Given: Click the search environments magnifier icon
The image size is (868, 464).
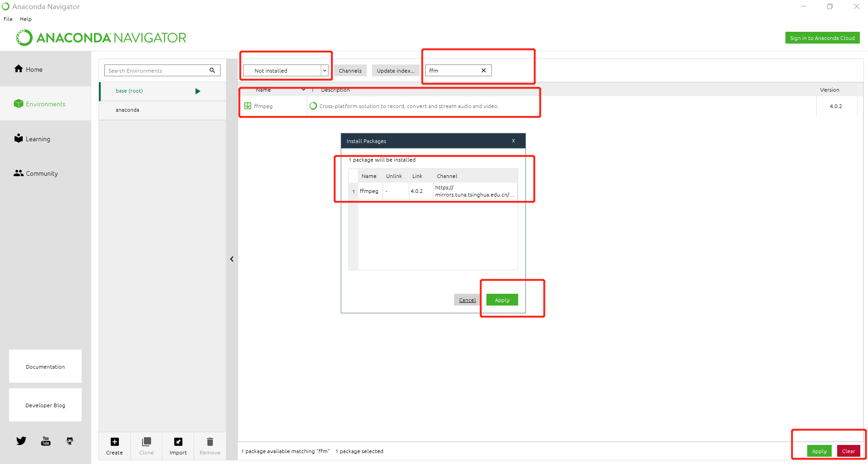Looking at the screenshot, I should coord(212,70).
